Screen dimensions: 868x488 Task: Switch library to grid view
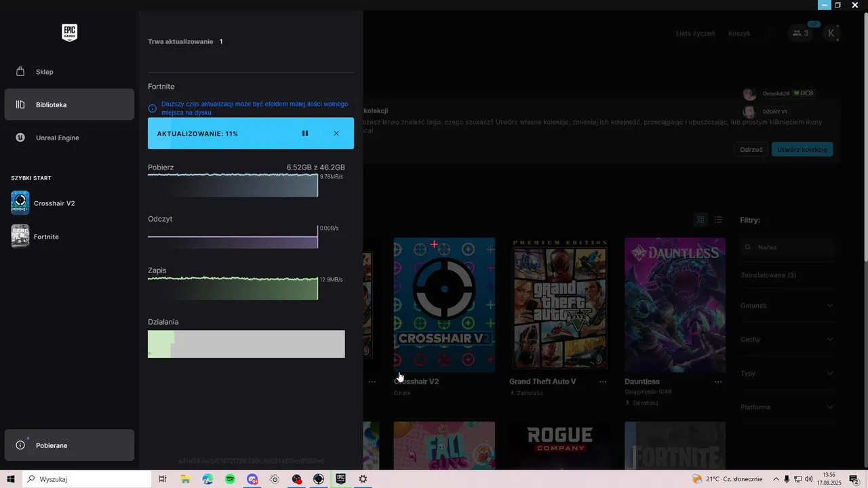click(701, 220)
